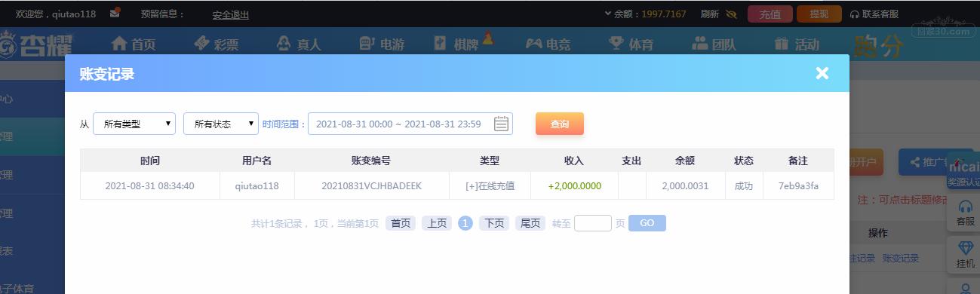980x294 pixels.
Task: Click the 安全退出 logout link
Action: pyautogui.click(x=231, y=14)
